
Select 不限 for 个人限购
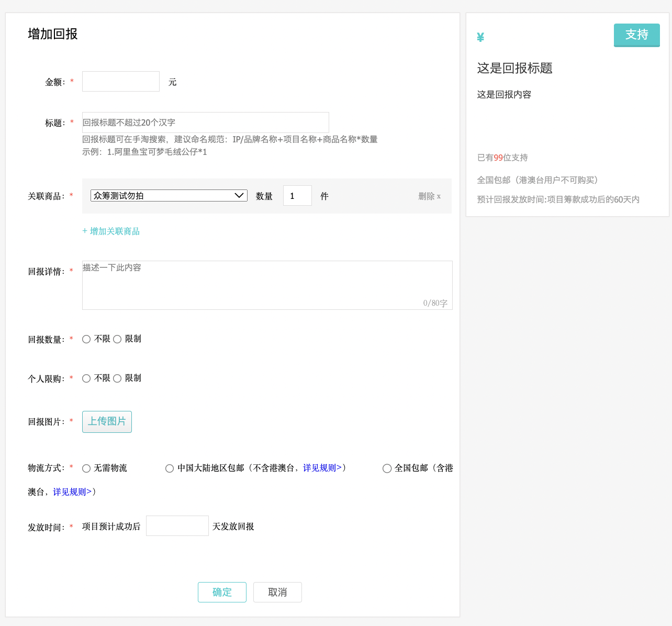[x=86, y=378]
